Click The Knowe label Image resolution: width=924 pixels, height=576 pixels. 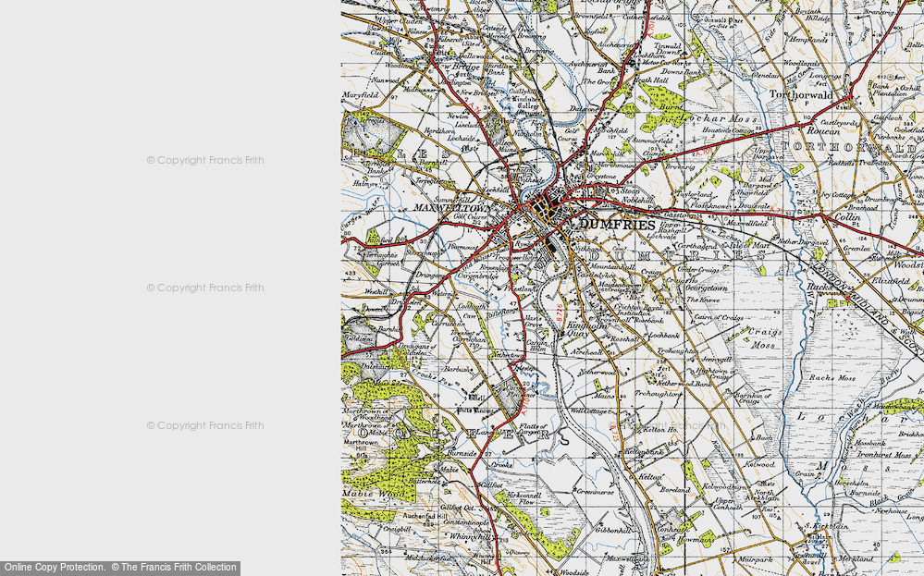tap(704, 300)
